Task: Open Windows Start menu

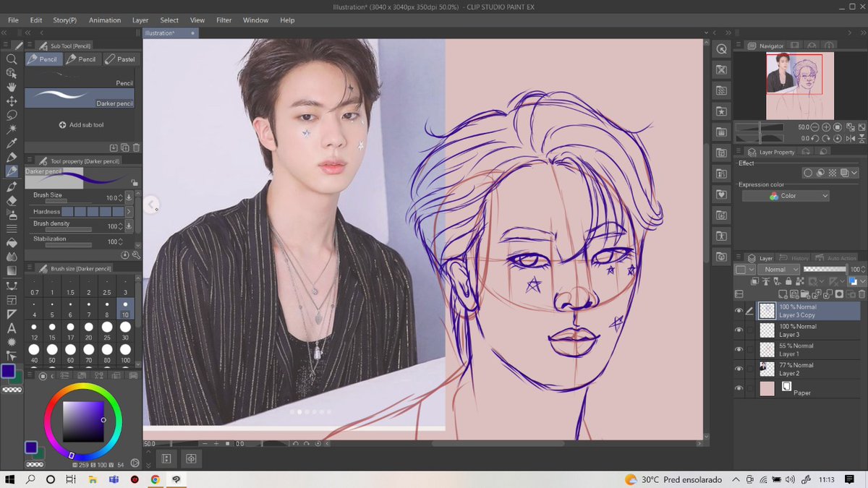Action: pos(11,479)
